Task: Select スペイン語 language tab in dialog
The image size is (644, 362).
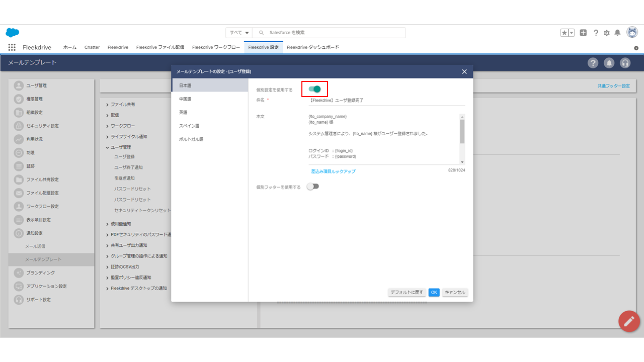Action: tap(210, 126)
